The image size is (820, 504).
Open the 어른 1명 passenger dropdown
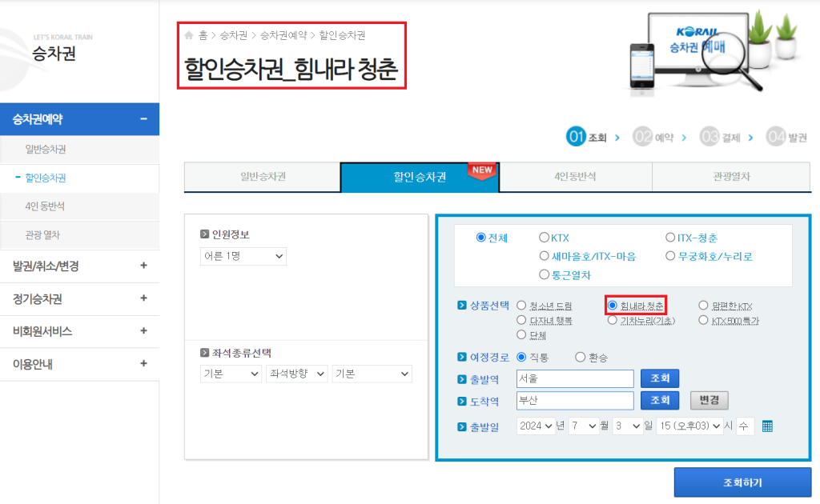(243, 256)
